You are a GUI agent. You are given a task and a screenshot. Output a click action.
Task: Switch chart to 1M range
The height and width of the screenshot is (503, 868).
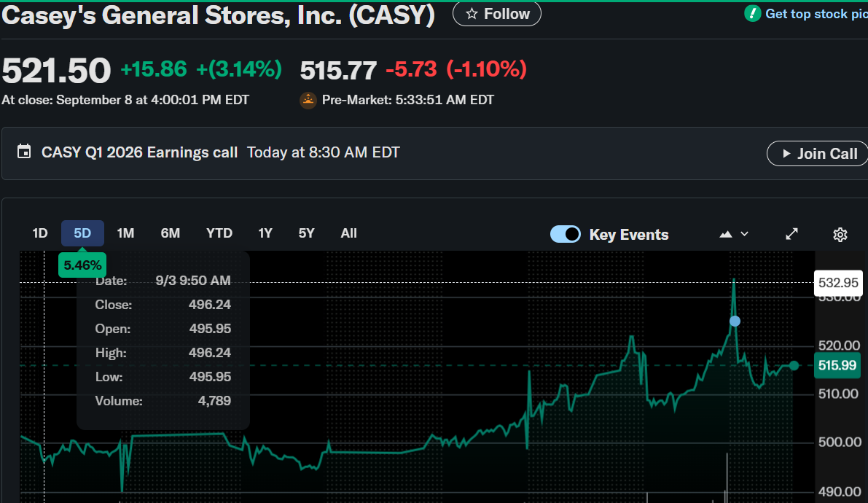[125, 233]
